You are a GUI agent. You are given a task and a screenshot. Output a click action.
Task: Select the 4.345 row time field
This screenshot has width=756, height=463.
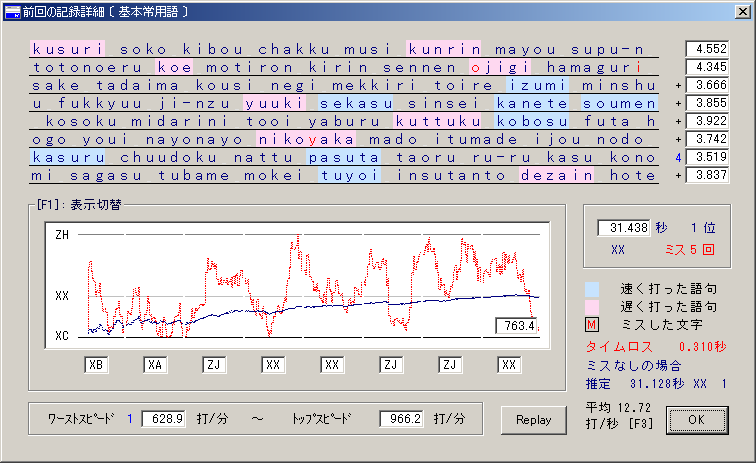coord(707,67)
